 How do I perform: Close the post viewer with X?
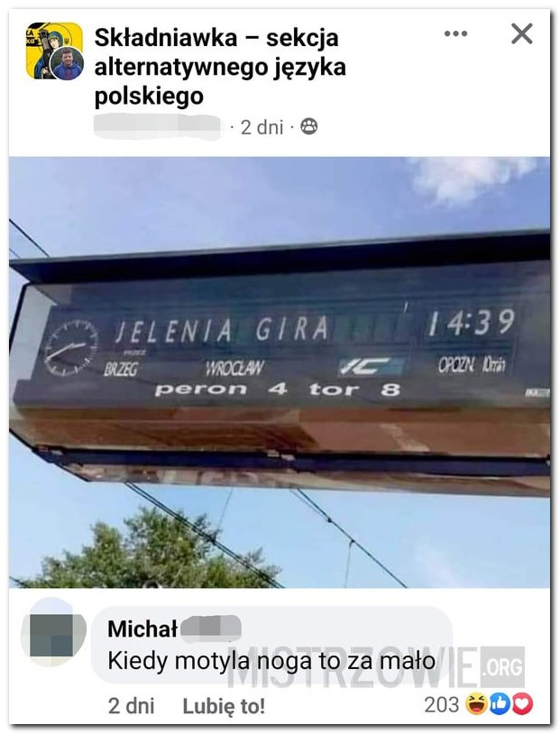pos(521,33)
